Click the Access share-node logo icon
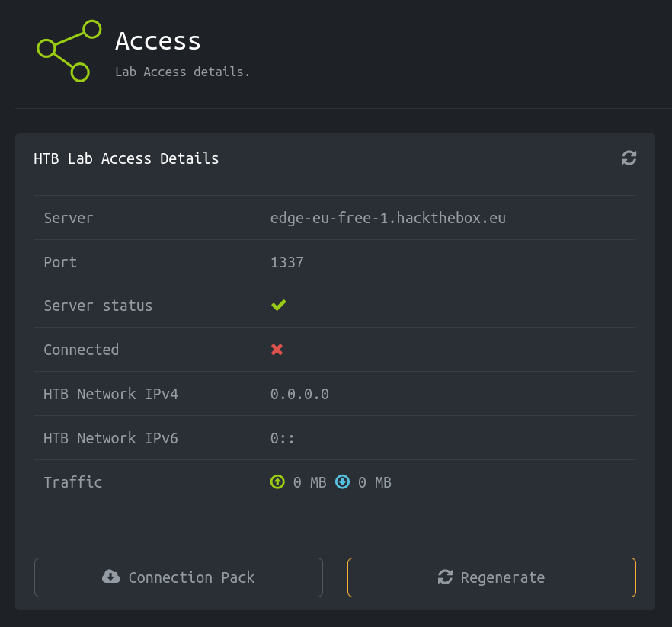This screenshot has width=672, height=627. 69,50
